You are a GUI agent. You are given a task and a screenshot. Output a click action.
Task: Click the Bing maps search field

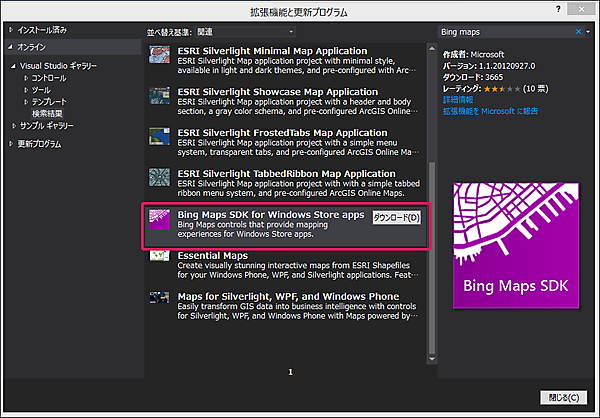tap(505, 32)
